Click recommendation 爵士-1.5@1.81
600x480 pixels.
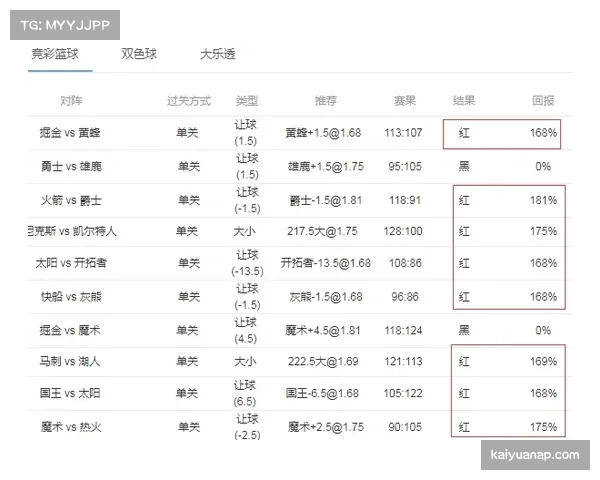(x=326, y=200)
